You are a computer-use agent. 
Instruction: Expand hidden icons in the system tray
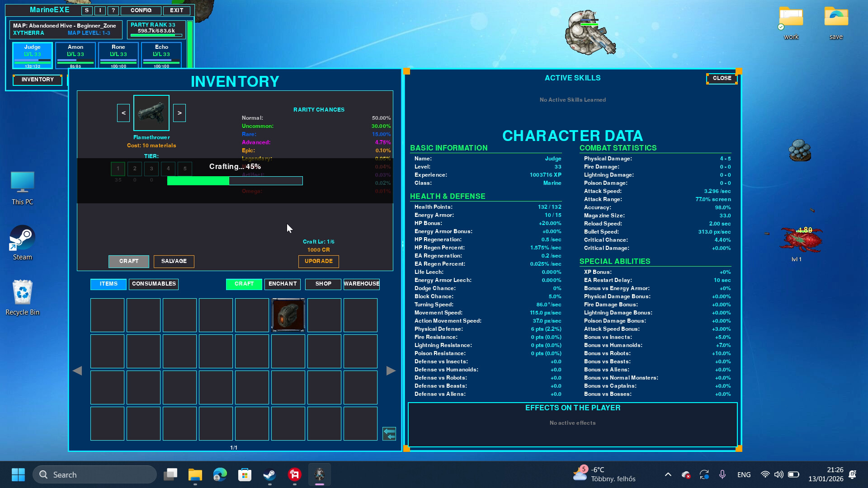click(668, 474)
